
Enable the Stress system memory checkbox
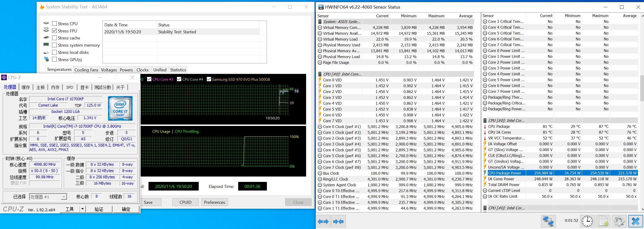tap(54, 45)
